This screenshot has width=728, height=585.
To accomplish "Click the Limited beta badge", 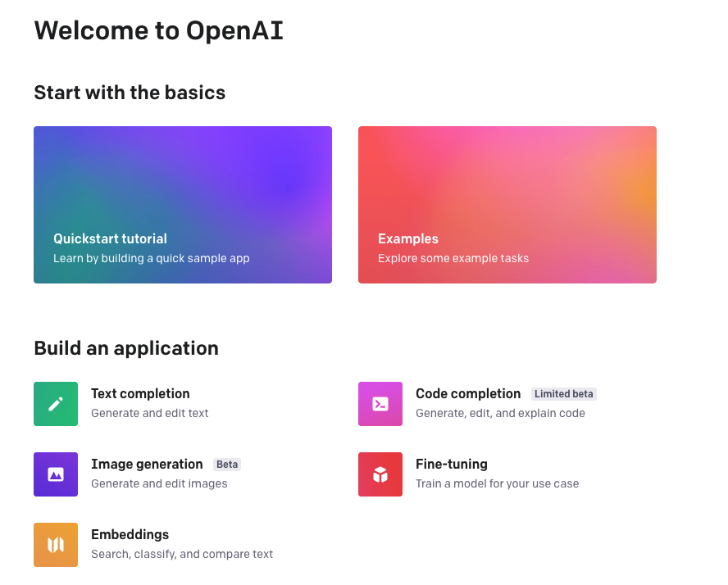I will click(x=564, y=394).
